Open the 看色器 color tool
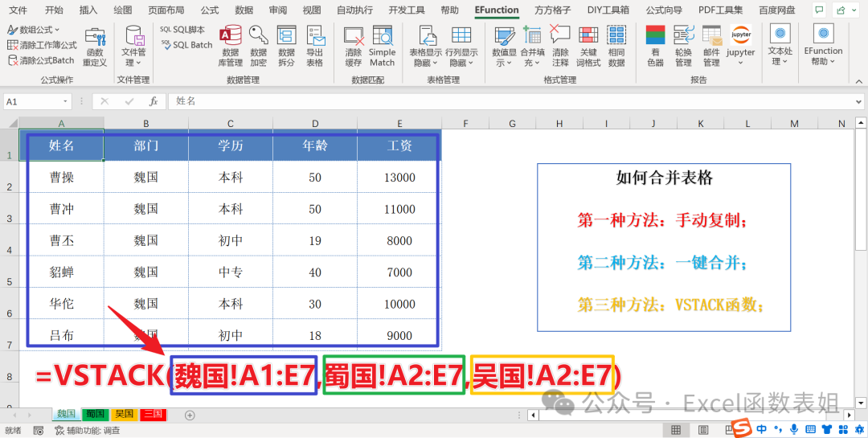 coord(656,47)
